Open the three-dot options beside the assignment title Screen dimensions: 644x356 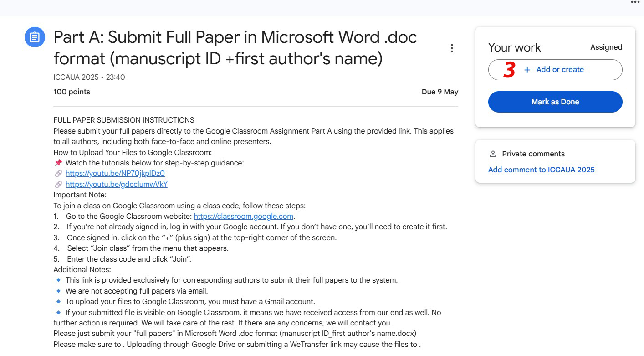452,48
